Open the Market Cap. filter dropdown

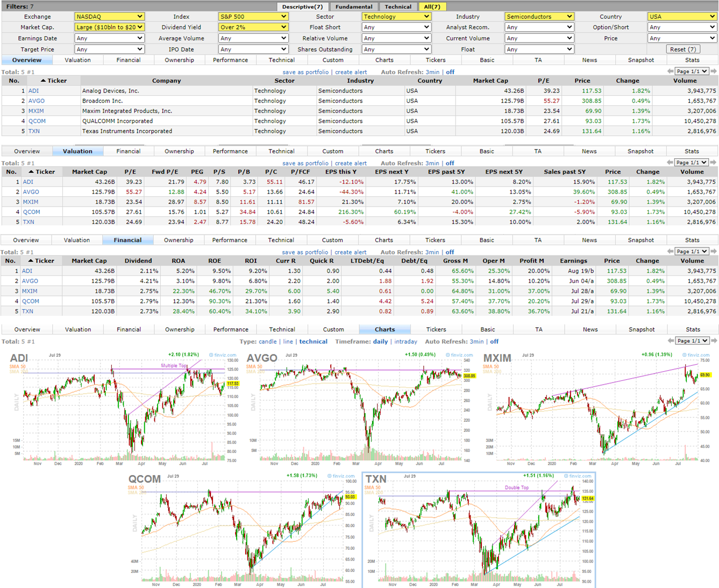tap(109, 27)
